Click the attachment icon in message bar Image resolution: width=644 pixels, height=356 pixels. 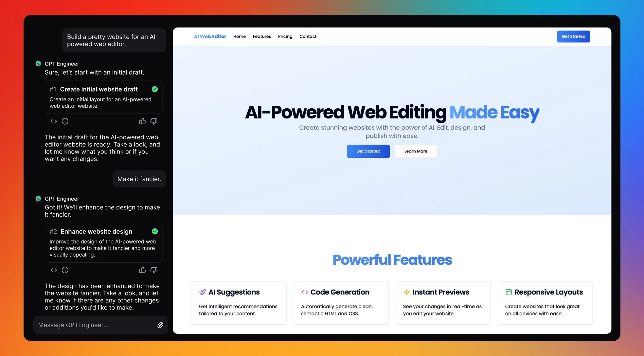160,325
